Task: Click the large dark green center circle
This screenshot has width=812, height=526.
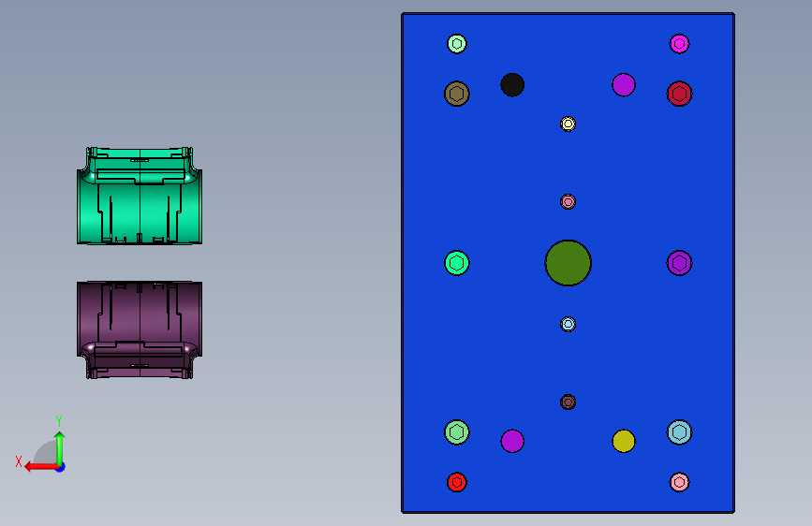Action: (568, 263)
